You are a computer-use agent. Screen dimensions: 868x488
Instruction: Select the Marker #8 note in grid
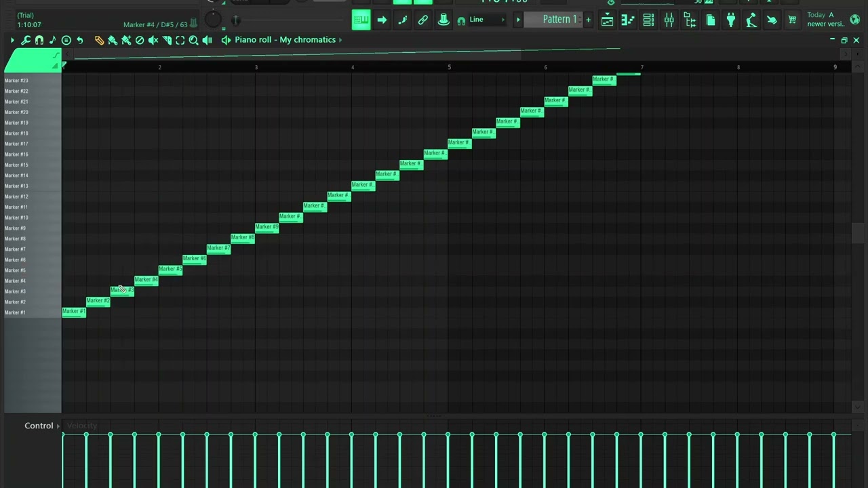pyautogui.click(x=243, y=238)
